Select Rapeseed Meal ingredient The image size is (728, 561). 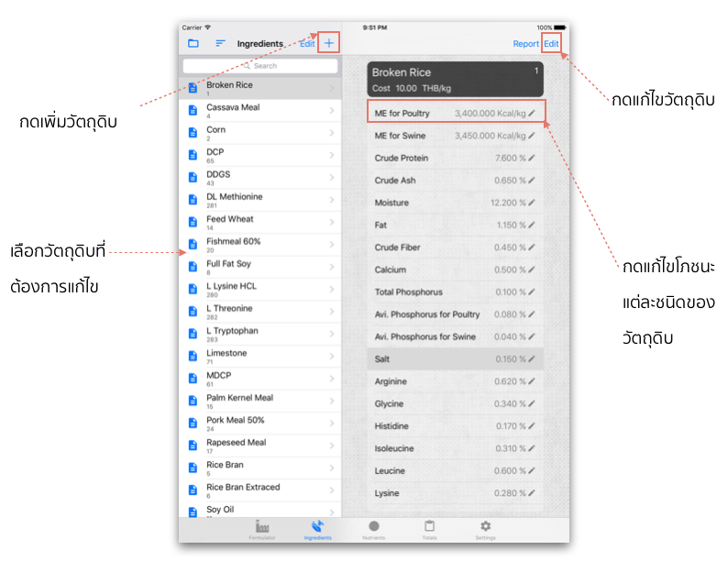(x=260, y=445)
